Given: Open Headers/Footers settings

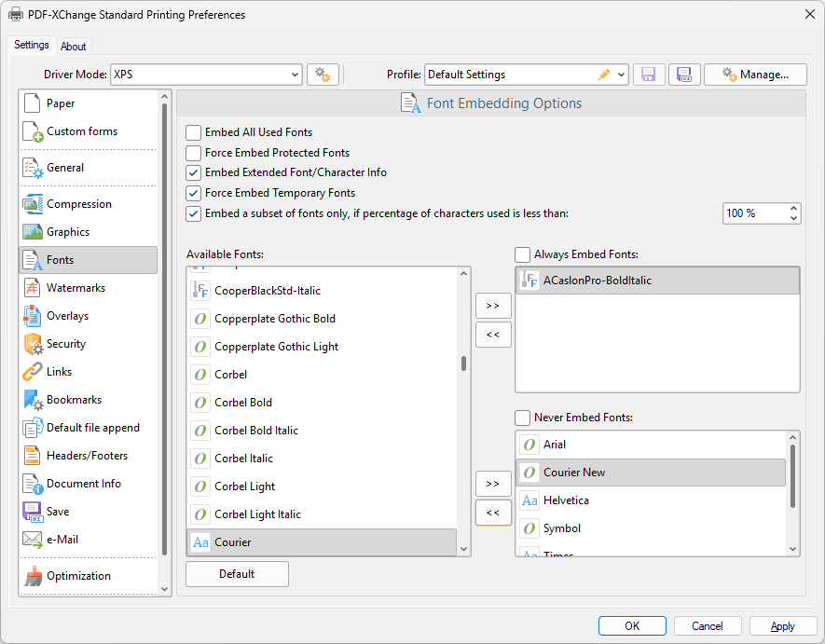Looking at the screenshot, I should coord(87,456).
